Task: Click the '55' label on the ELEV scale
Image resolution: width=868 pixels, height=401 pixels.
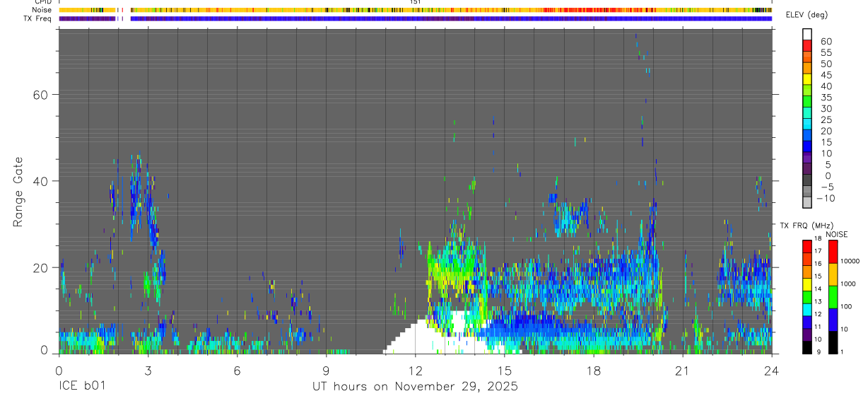Action: coord(826,53)
